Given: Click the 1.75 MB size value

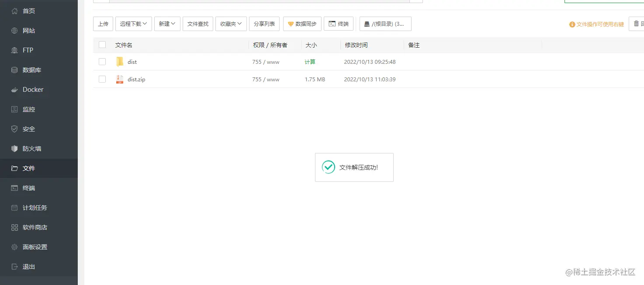Looking at the screenshot, I should coord(315,80).
